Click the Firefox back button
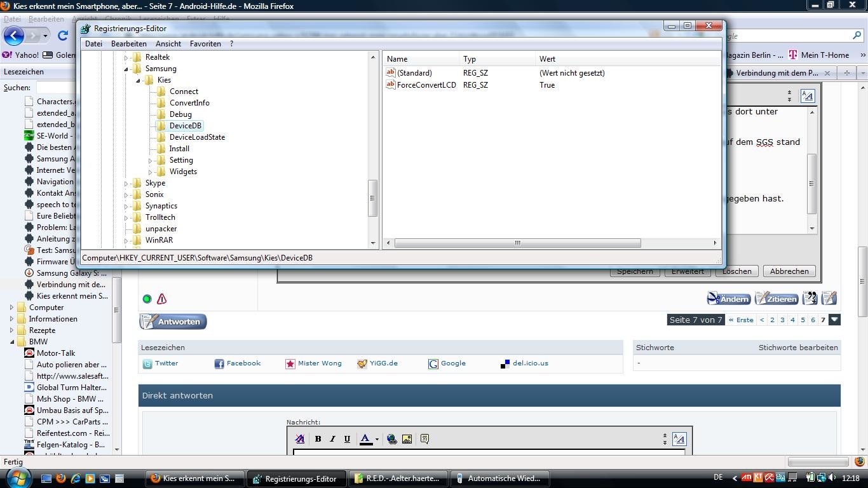This screenshot has width=868, height=488. (x=14, y=36)
